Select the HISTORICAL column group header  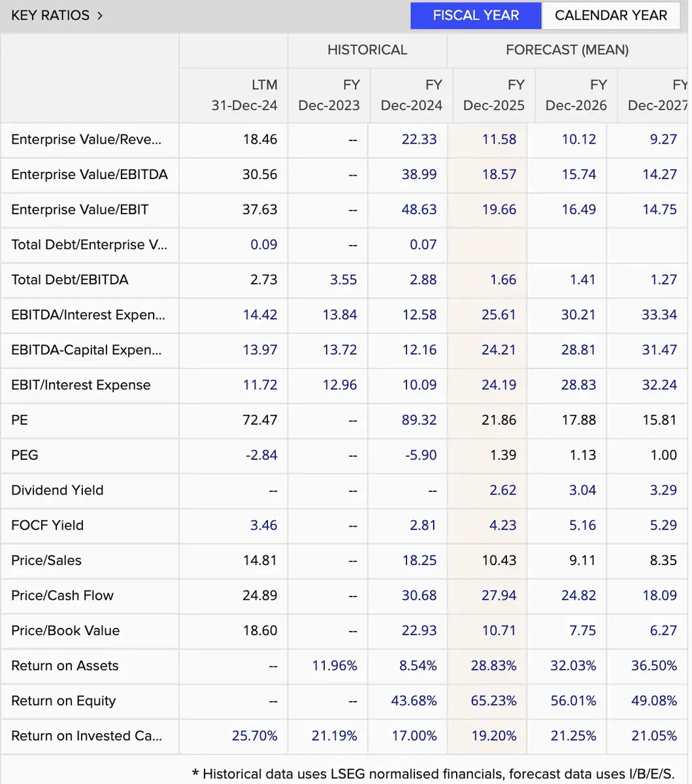(367, 50)
